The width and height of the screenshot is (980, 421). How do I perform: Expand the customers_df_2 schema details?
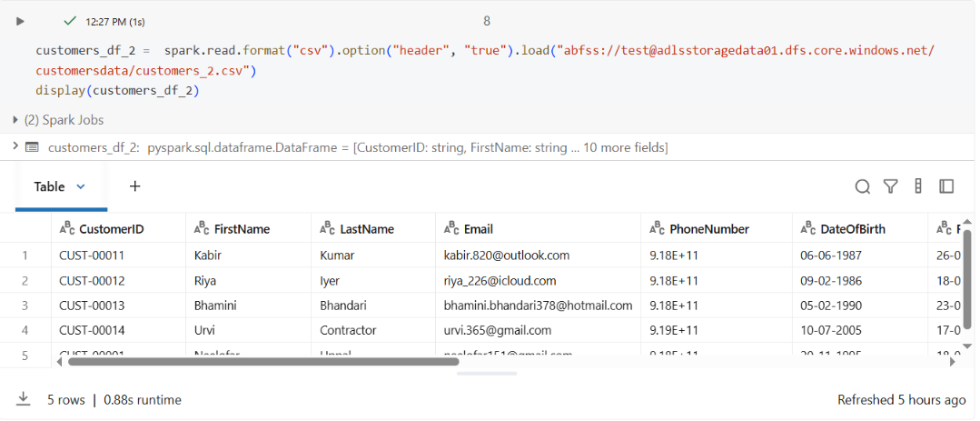point(15,147)
